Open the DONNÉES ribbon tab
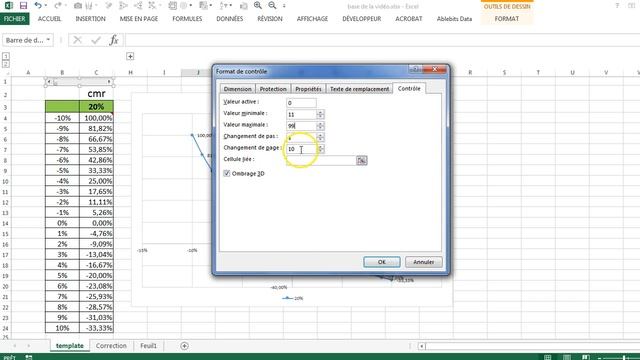This screenshot has width=640, height=360. coord(229,19)
